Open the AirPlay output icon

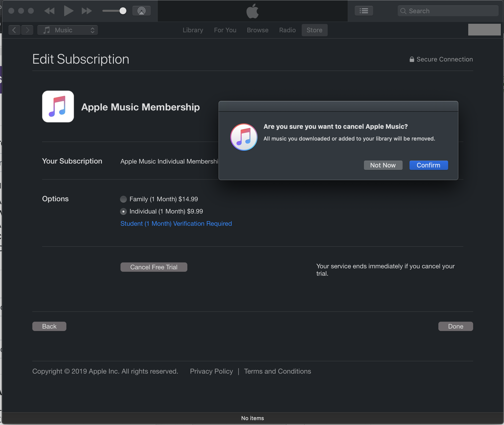(x=141, y=11)
